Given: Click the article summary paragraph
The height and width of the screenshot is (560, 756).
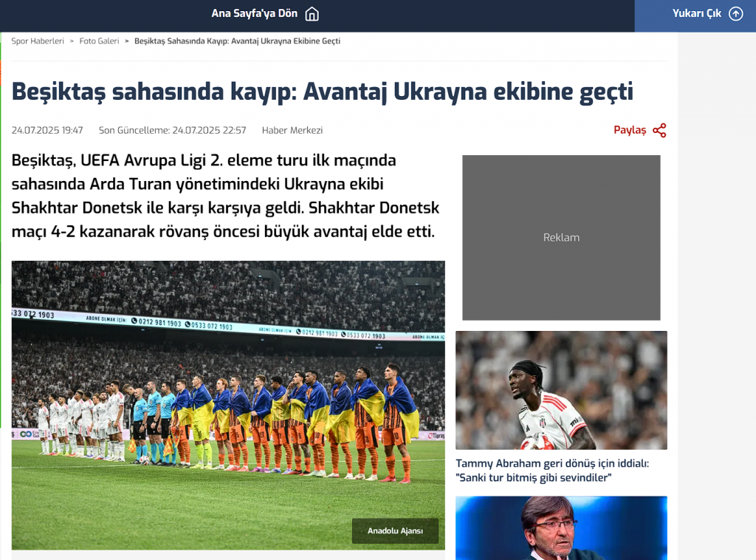Looking at the screenshot, I should point(225,196).
